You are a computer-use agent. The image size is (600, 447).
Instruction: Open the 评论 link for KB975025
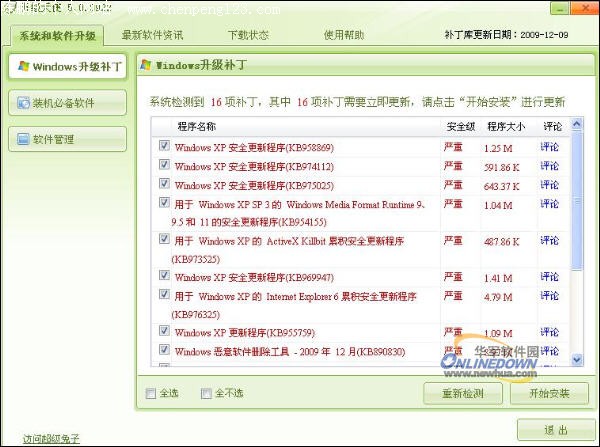click(550, 185)
